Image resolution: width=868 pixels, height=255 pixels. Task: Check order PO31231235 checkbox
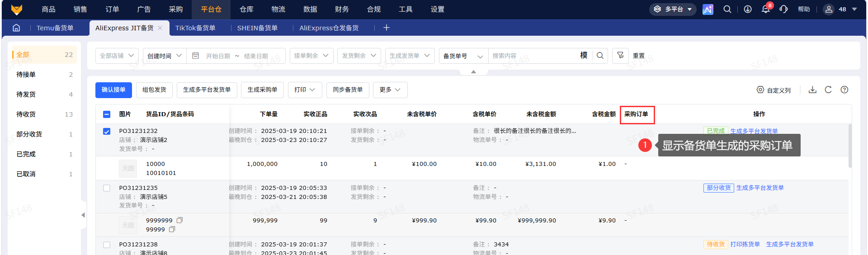point(107,188)
